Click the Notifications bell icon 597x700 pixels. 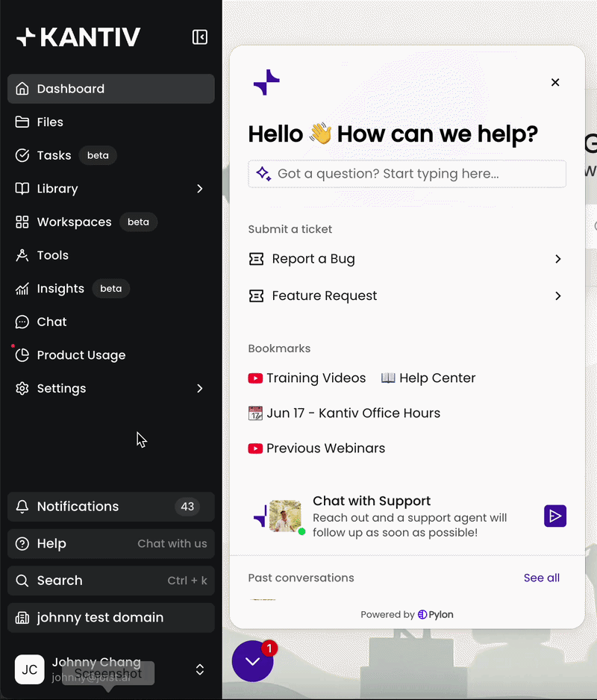pyautogui.click(x=22, y=507)
